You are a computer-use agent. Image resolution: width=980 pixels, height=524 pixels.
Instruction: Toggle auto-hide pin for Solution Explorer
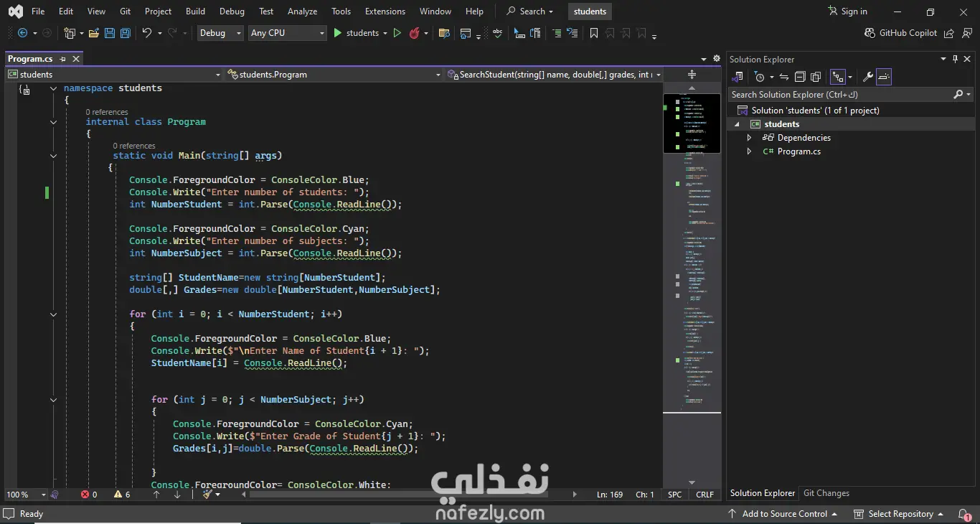pos(955,60)
